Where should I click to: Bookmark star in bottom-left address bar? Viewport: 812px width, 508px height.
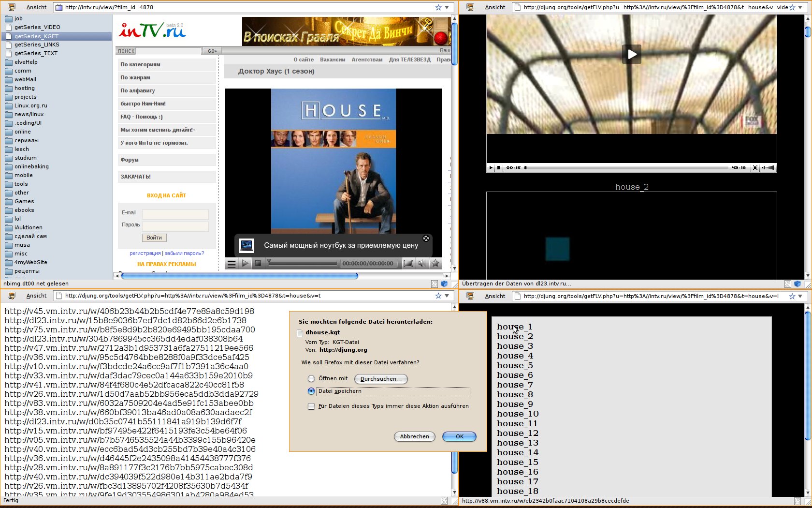[x=438, y=296]
